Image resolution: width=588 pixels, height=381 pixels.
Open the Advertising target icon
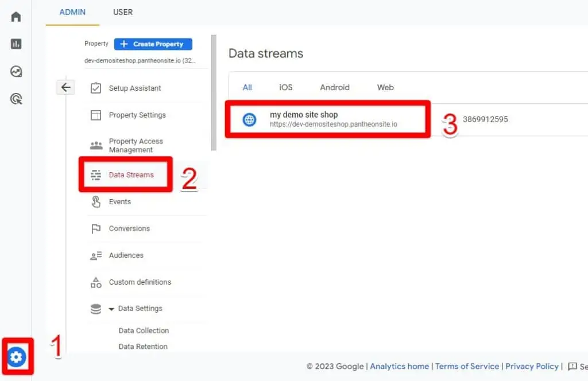tap(16, 99)
